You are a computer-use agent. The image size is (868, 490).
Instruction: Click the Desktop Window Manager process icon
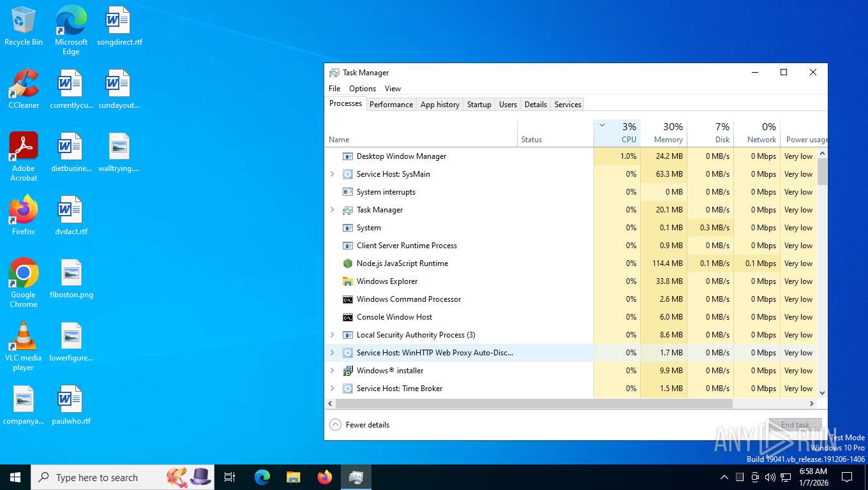pos(348,156)
